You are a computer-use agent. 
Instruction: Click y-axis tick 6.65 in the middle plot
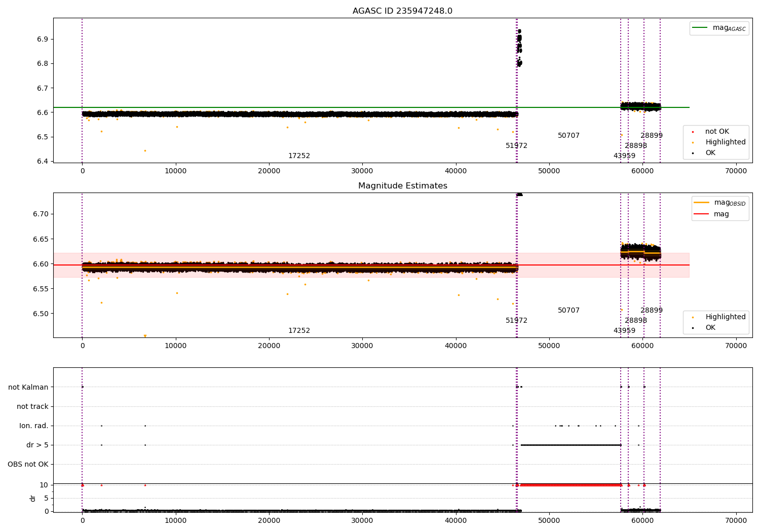(41, 239)
